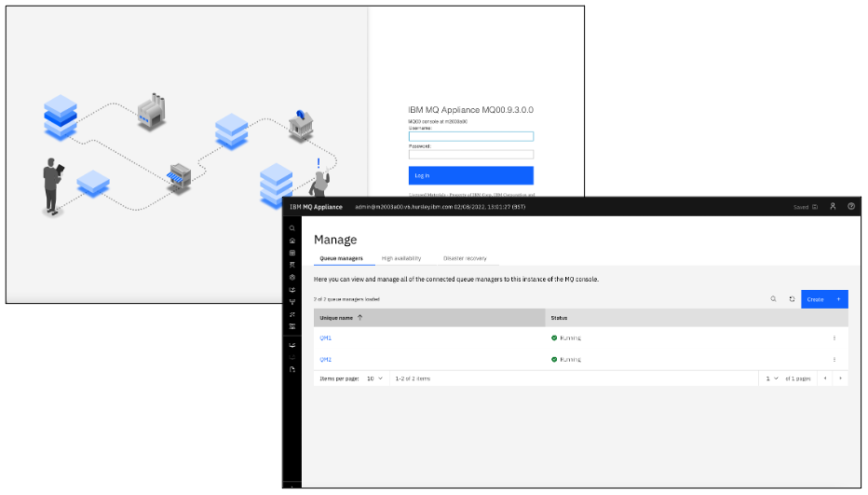Click the IBM MQ Appliance header title

tap(316, 207)
